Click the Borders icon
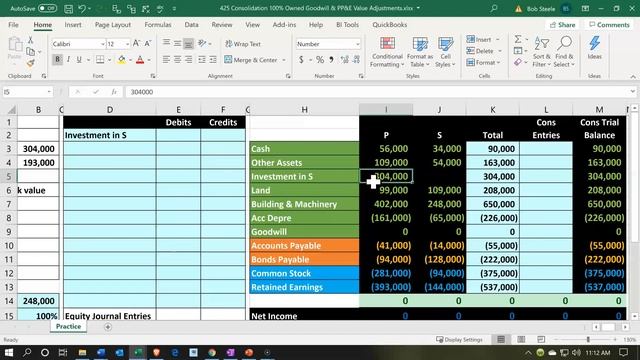Image resolution: width=640 pixels, height=360 pixels. [100, 60]
